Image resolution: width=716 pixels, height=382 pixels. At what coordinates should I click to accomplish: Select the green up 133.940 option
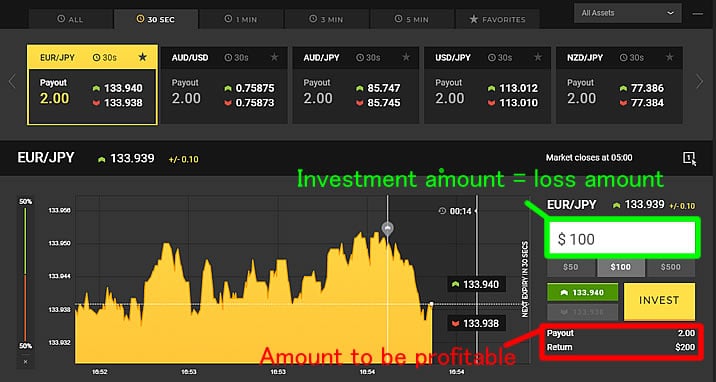582,293
